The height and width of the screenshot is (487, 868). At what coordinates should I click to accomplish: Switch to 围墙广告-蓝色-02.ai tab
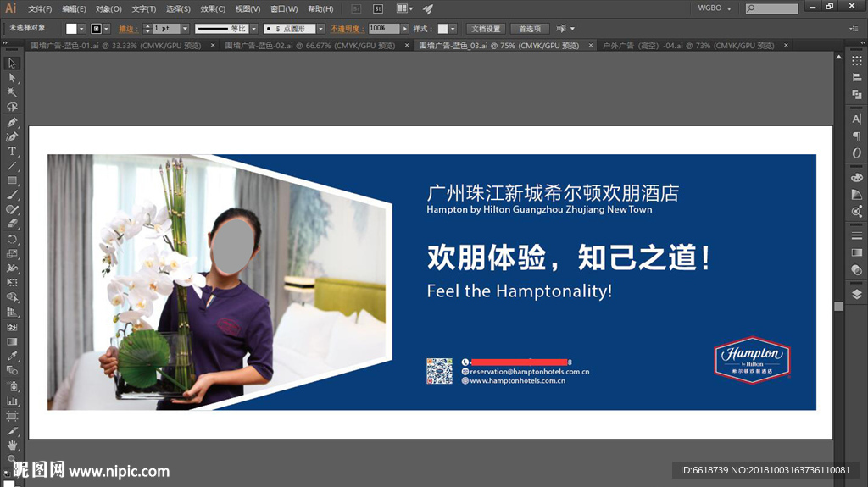tap(310, 46)
